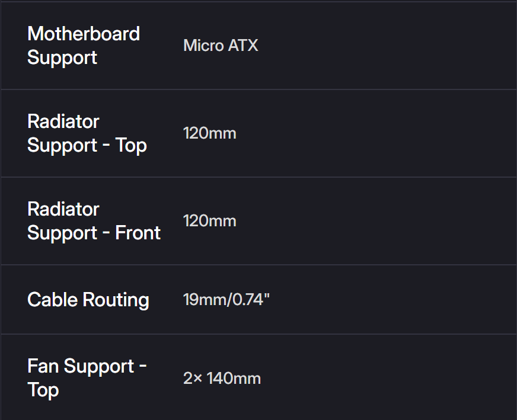This screenshot has height=420, width=517.
Task: Select the 19mm/0.74" value text
Action: pyautogui.click(x=226, y=300)
